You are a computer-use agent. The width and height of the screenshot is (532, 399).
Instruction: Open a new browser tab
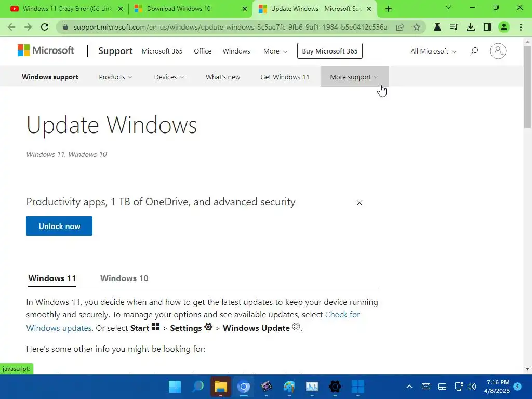[389, 9]
